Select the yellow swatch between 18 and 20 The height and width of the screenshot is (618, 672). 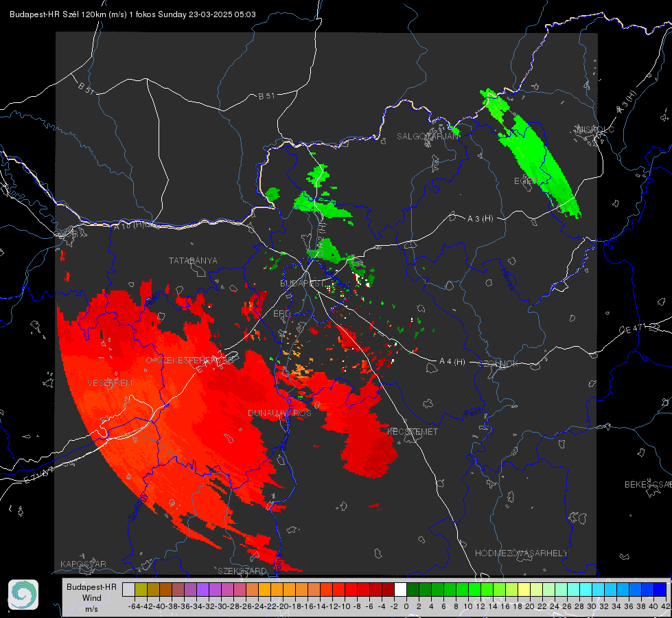coord(524,590)
